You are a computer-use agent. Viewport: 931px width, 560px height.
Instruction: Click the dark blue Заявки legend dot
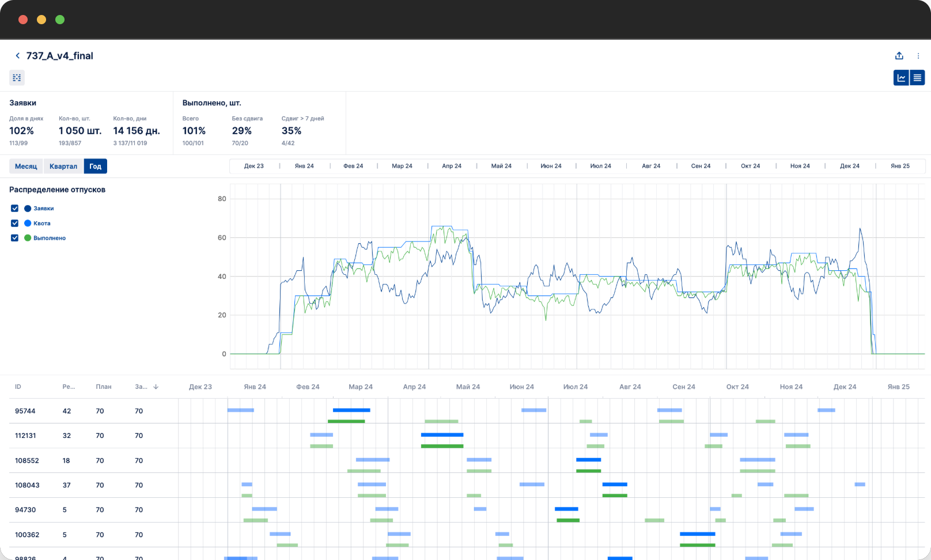pos(28,208)
